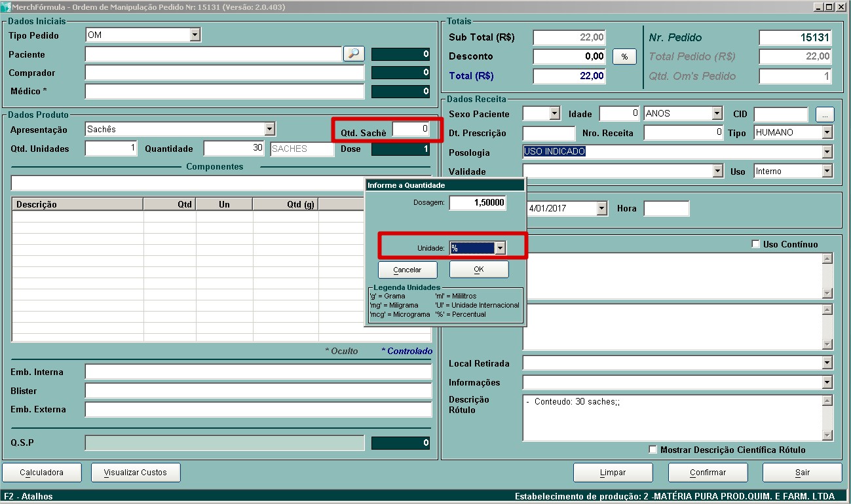Click the Limpar button
This screenshot has width=851, height=504.
click(x=613, y=473)
